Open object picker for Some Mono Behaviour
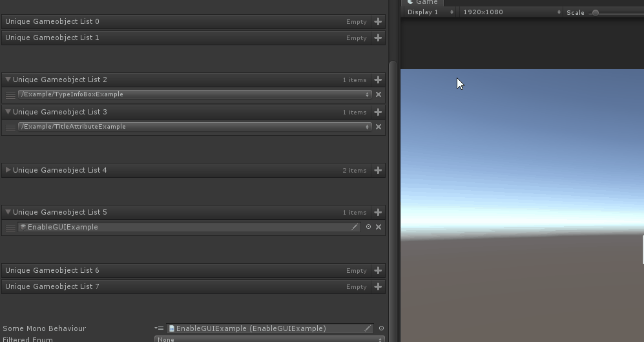The width and height of the screenshot is (644, 342). [x=381, y=328]
